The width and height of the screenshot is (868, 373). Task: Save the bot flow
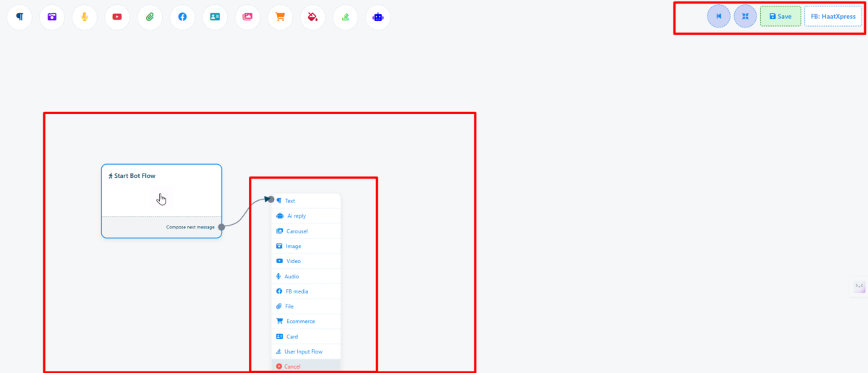tap(780, 16)
